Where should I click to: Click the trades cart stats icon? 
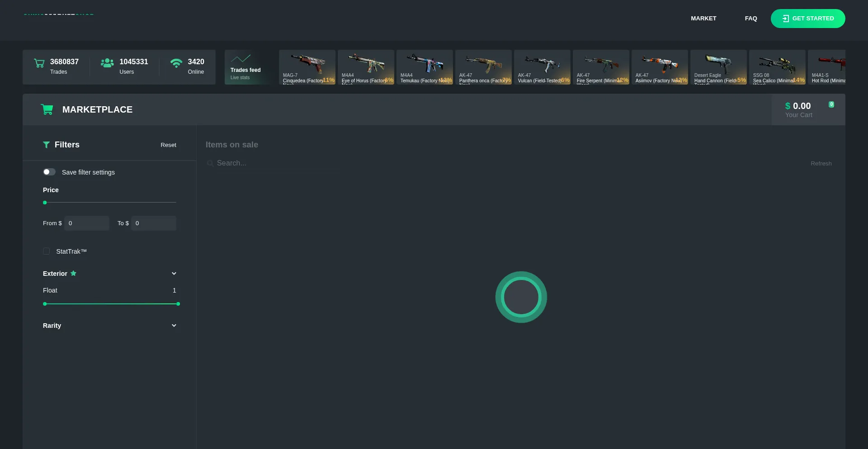tap(39, 63)
